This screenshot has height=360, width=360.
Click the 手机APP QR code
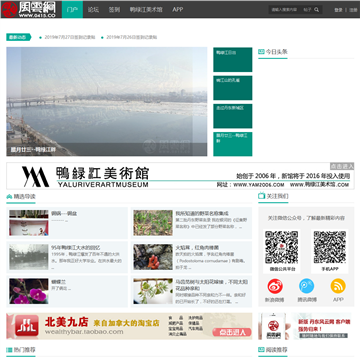coord(330,247)
